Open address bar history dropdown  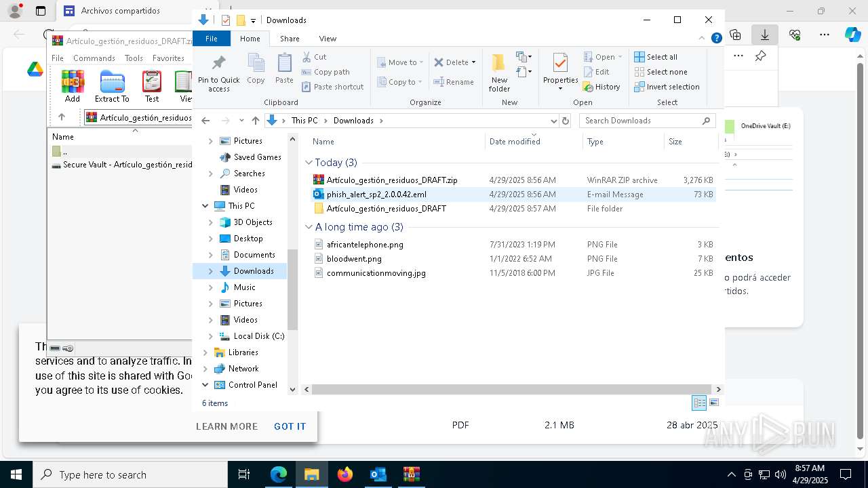pos(553,121)
